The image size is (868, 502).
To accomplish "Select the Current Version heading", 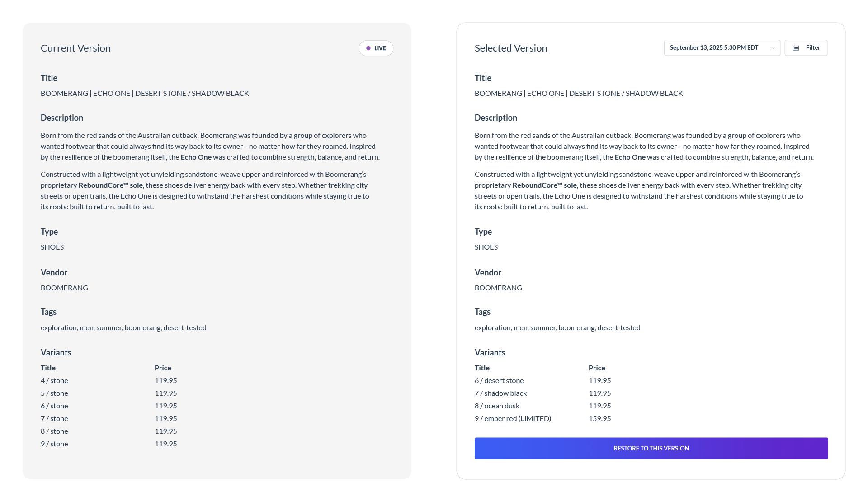I will [75, 48].
